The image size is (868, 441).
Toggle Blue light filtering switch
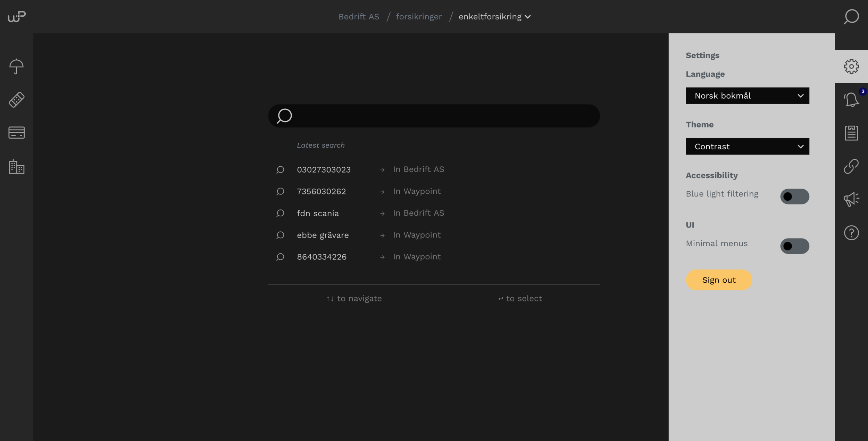click(794, 197)
